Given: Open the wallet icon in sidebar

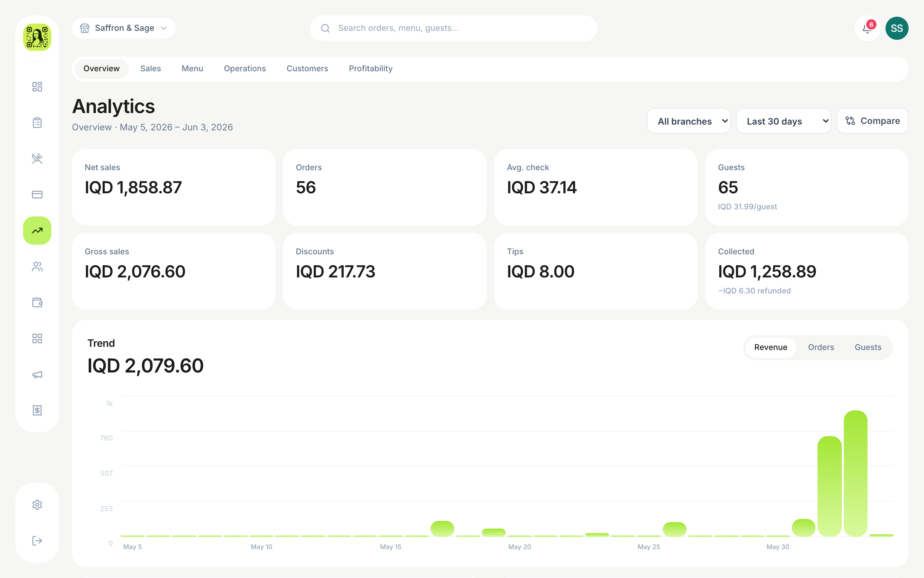Looking at the screenshot, I should (37, 302).
